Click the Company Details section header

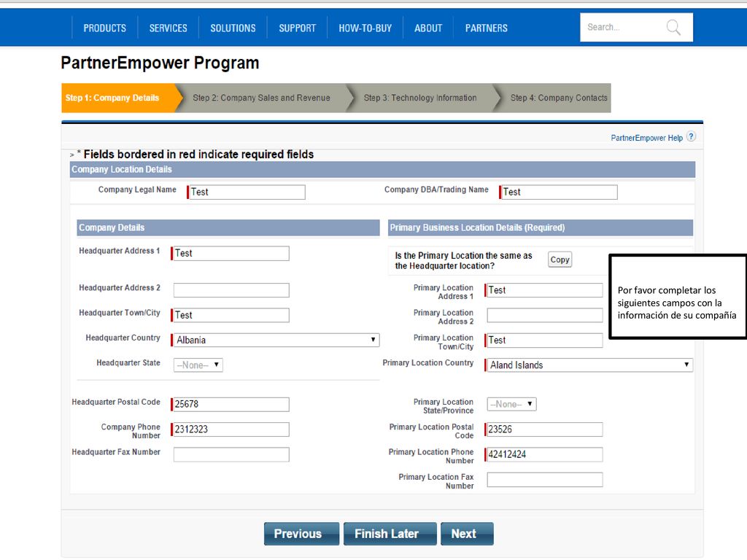point(228,227)
